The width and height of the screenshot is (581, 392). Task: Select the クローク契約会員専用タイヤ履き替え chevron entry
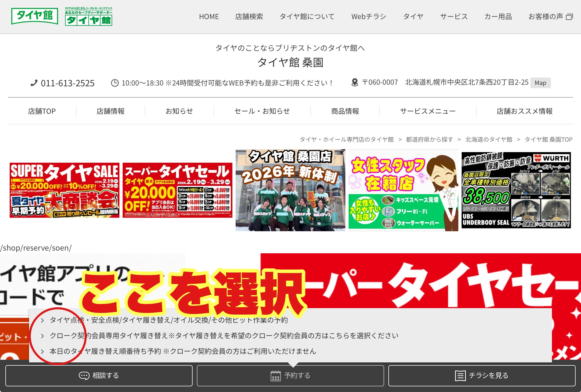pos(42,336)
